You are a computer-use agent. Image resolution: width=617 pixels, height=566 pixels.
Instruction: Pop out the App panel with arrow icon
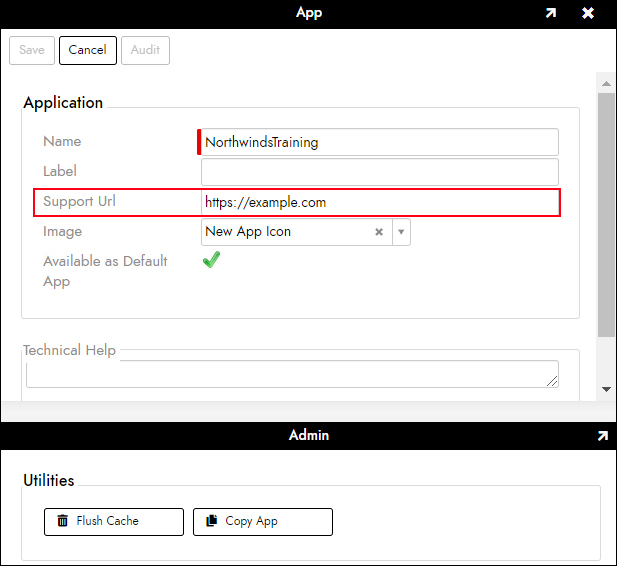coord(550,13)
